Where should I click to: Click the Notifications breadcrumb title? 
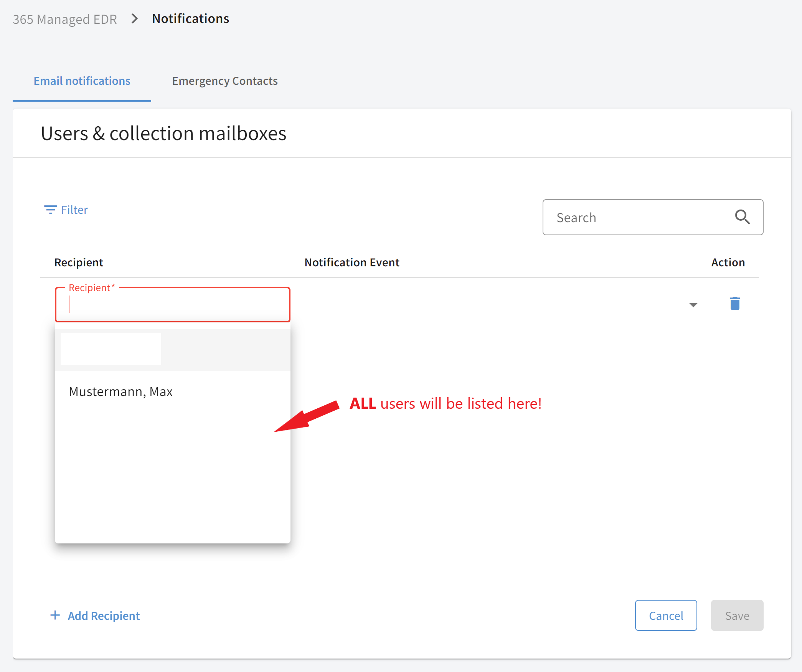[x=190, y=18]
